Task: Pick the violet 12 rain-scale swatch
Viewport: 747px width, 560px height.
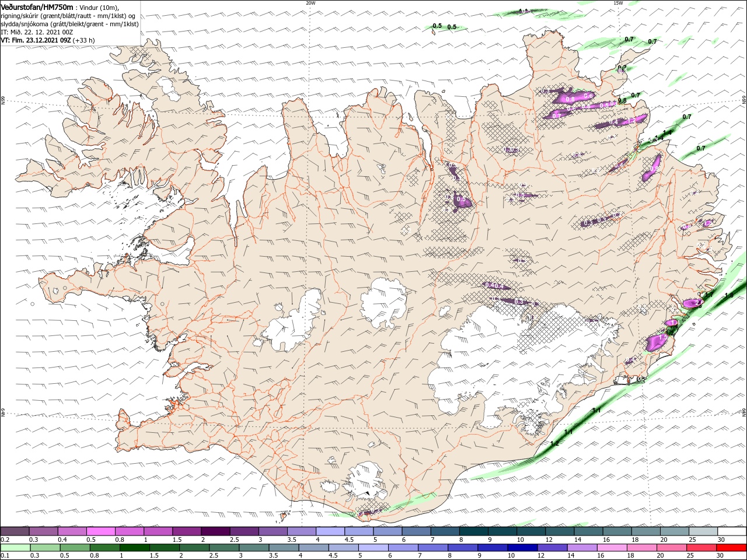Action: pos(552,548)
